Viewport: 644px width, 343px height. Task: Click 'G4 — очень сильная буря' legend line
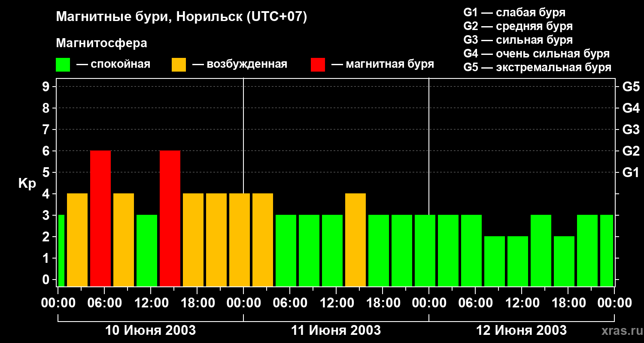(x=536, y=54)
